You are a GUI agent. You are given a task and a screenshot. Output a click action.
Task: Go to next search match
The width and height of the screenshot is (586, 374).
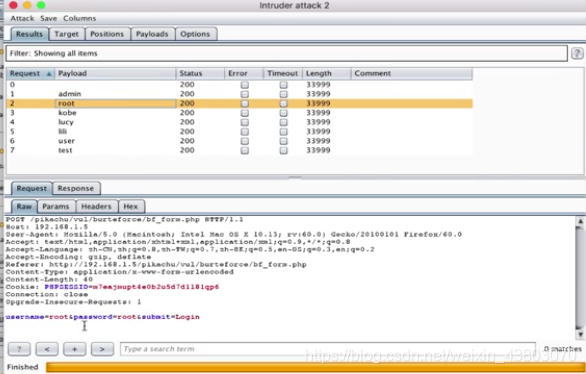pyautogui.click(x=102, y=349)
